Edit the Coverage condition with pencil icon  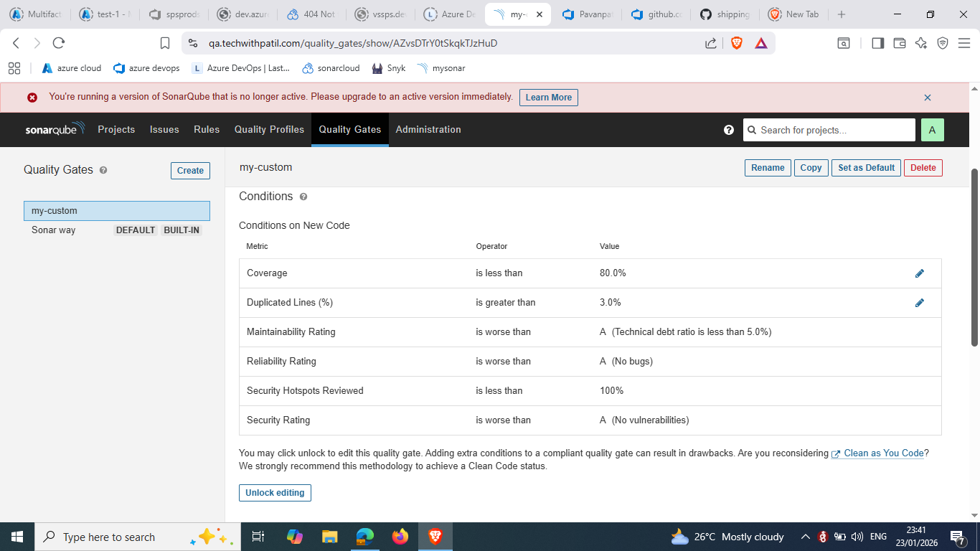coord(919,273)
